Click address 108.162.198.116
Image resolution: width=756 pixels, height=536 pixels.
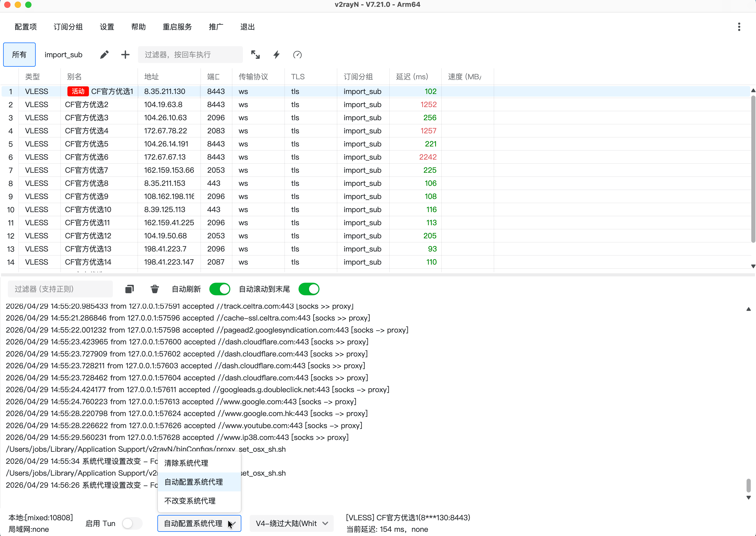169,196
